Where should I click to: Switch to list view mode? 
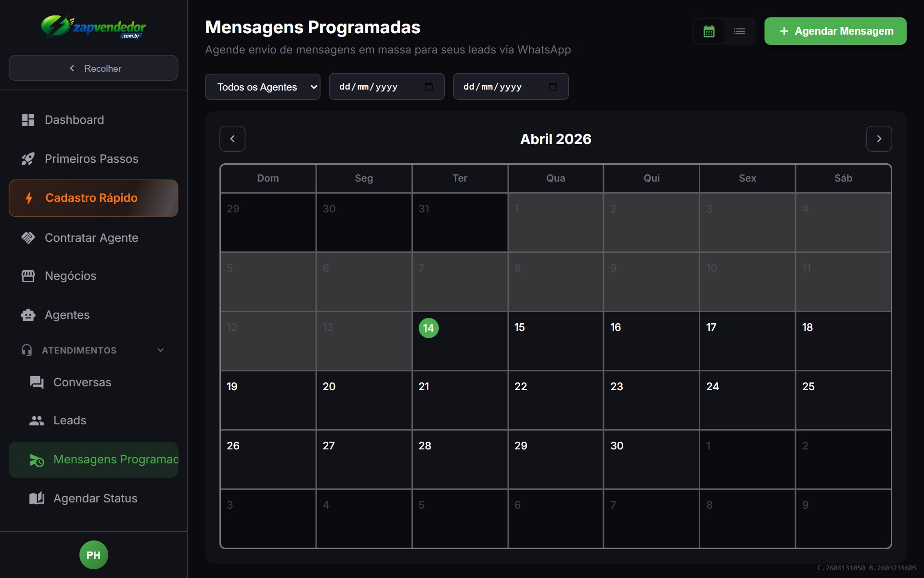(739, 31)
